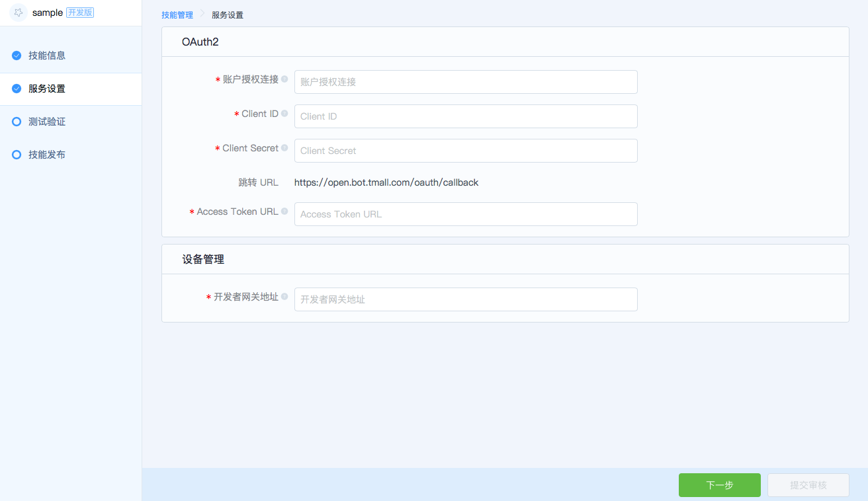Show the help tooltip icon for Access Token URL
868x501 pixels.
pos(284,211)
